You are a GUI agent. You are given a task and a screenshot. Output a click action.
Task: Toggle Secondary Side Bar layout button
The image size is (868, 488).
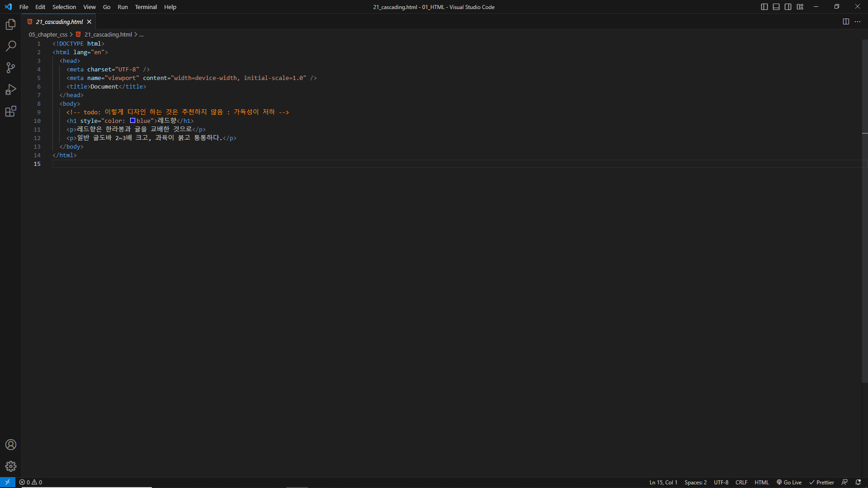tap(788, 7)
